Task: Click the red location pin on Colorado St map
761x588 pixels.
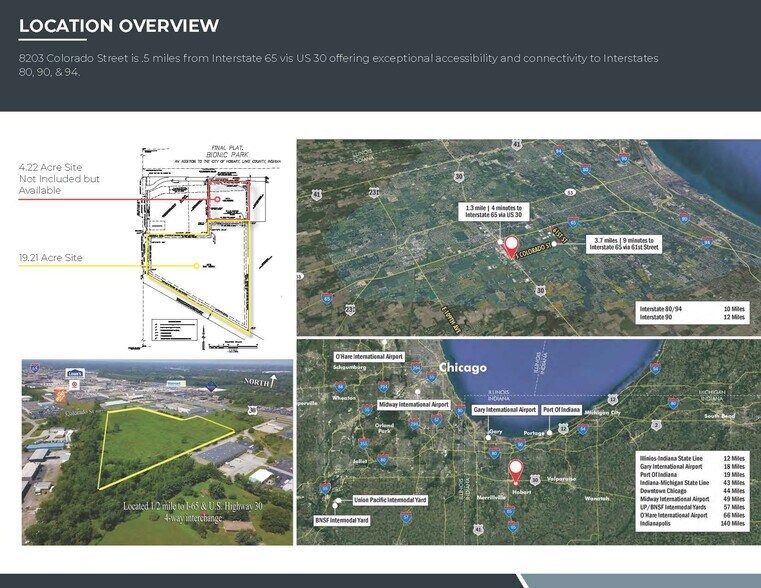Action: click(x=510, y=243)
